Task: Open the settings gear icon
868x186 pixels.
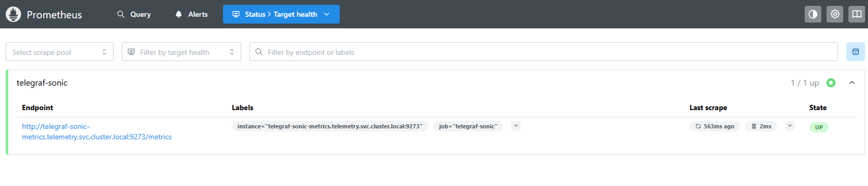Action: 835,14
